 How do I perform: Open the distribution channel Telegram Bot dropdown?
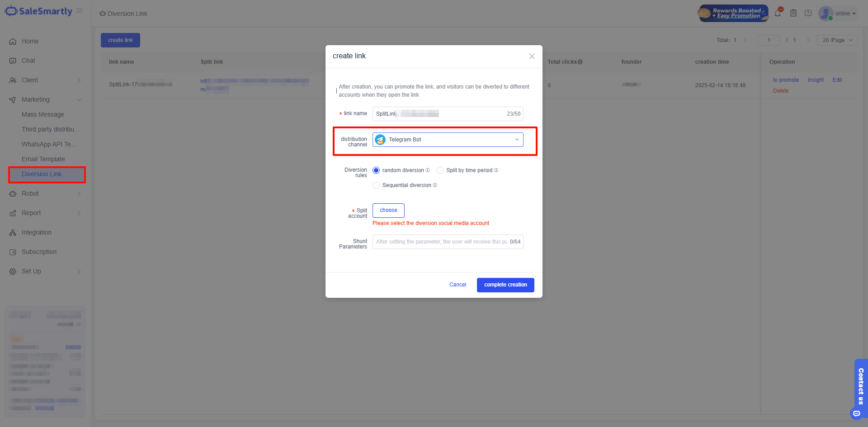pyautogui.click(x=448, y=140)
